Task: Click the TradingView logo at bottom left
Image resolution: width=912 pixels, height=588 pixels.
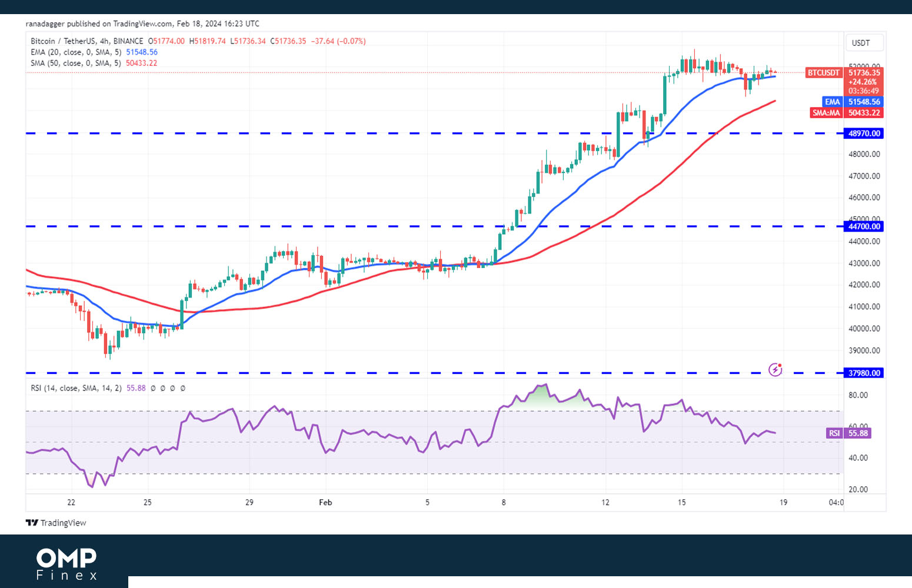Action: pos(56,523)
